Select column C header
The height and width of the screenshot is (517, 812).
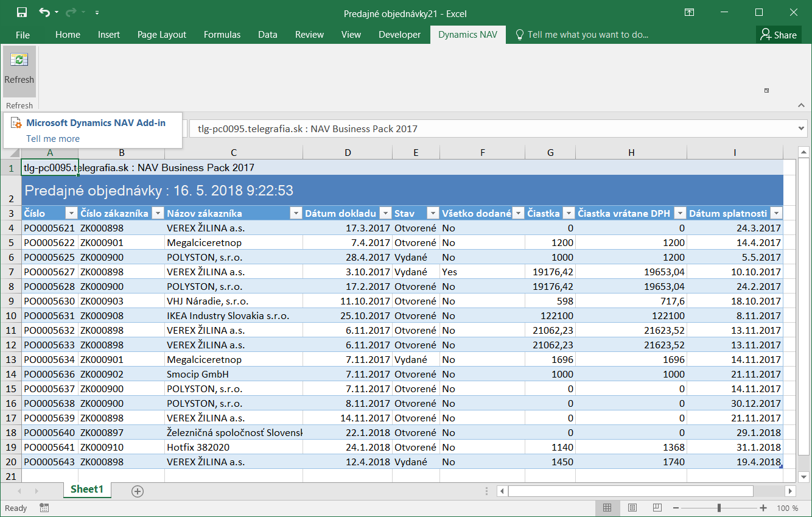(x=234, y=153)
